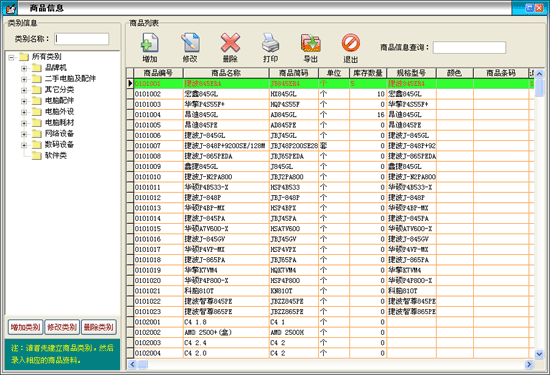
Task: Focus the 类别名称 input field
Action: point(82,39)
